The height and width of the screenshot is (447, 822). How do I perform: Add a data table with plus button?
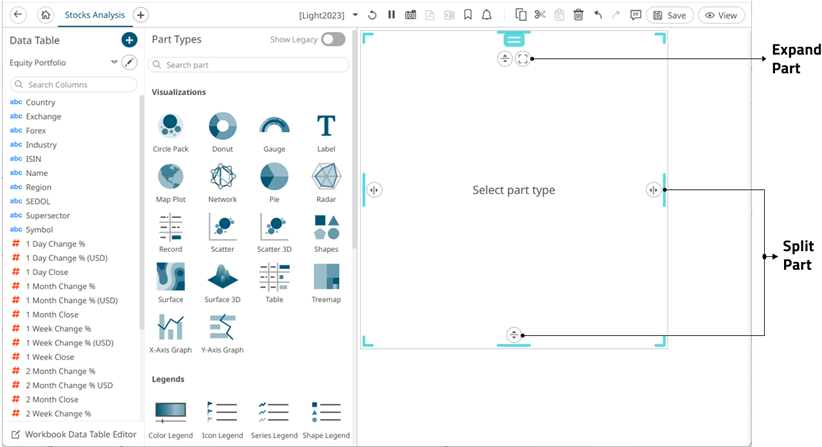coord(129,40)
